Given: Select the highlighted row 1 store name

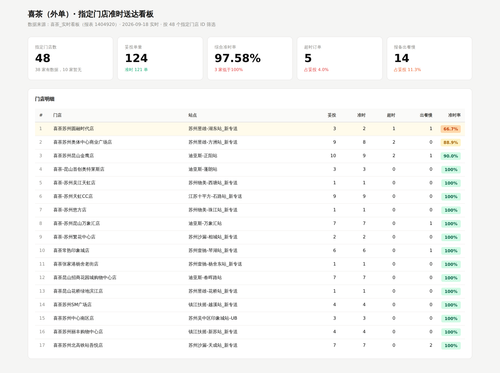Looking at the screenshot, I should click(x=74, y=129).
